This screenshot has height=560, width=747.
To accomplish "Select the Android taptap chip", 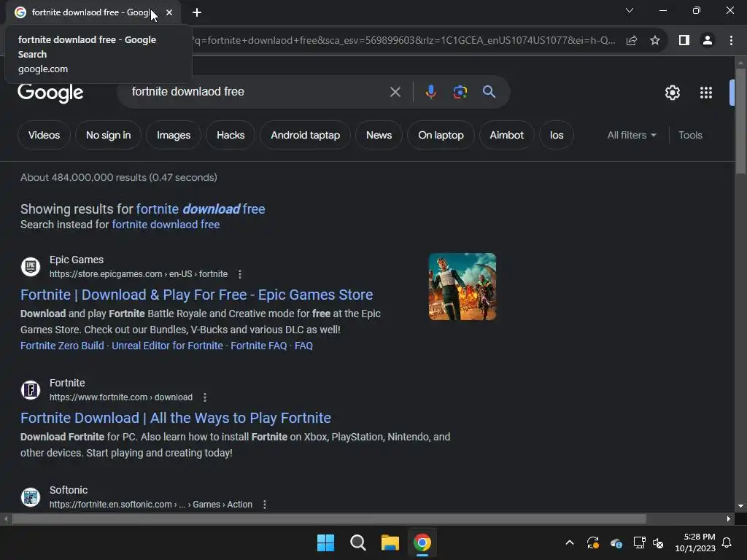I will click(x=306, y=135).
